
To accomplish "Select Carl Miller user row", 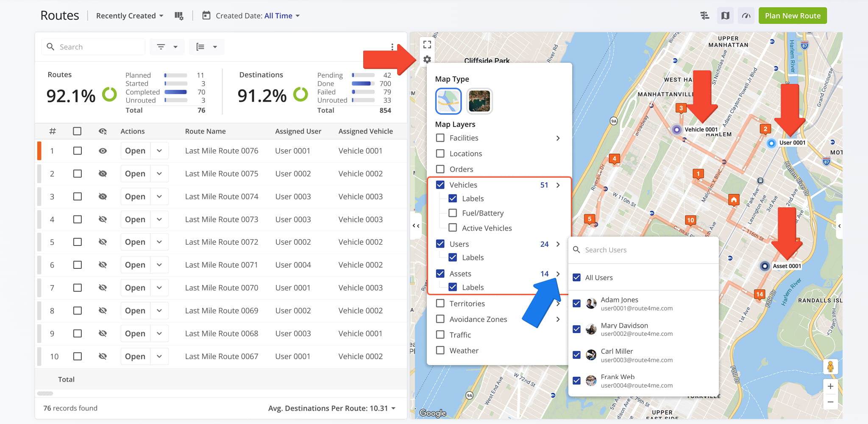I will point(643,355).
